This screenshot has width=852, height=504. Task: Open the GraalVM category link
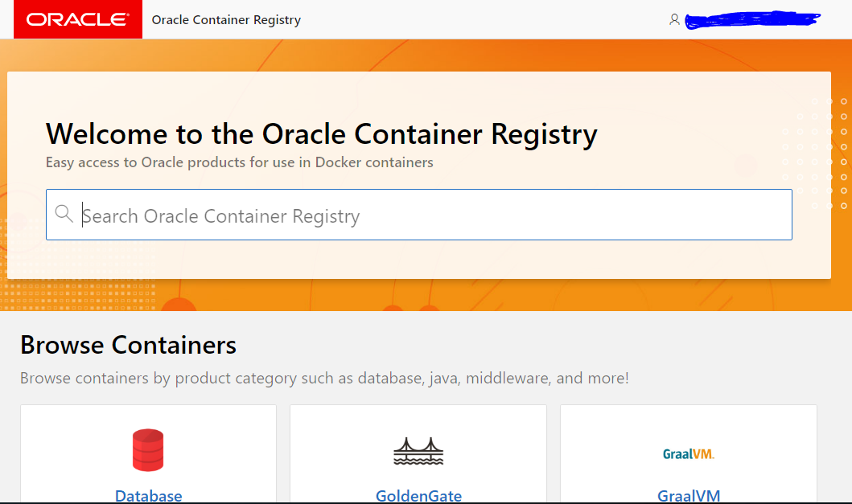(x=688, y=495)
